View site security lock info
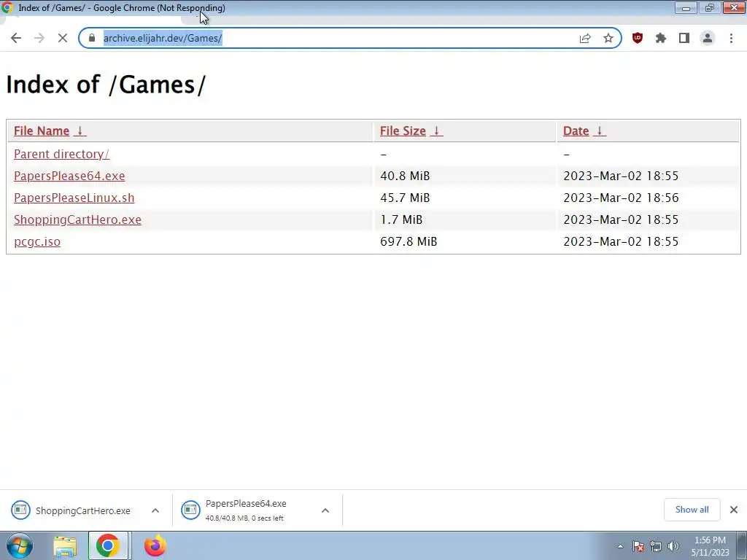The image size is (747, 560). 92,38
